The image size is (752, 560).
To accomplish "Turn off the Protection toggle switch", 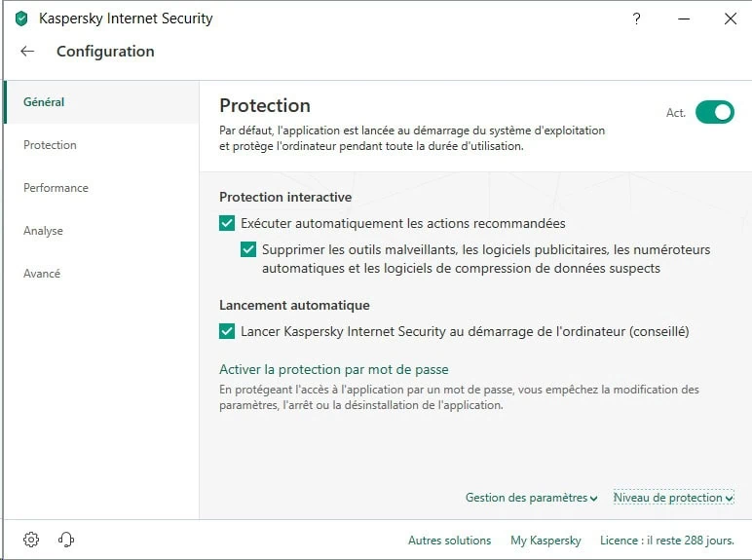I will click(x=714, y=112).
